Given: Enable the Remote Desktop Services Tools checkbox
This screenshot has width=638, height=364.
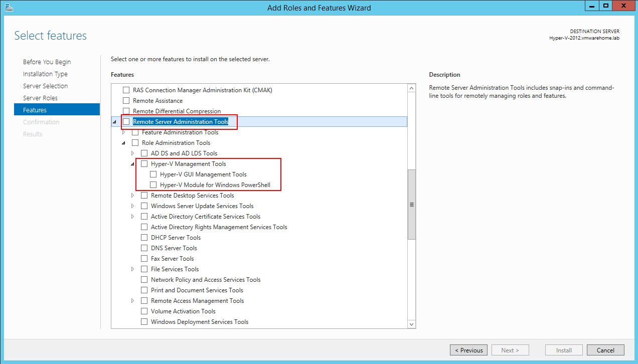Looking at the screenshot, I should 144,196.
